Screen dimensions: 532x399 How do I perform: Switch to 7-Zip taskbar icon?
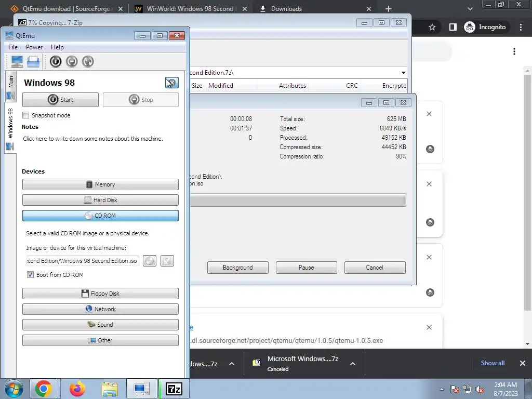[x=174, y=389]
